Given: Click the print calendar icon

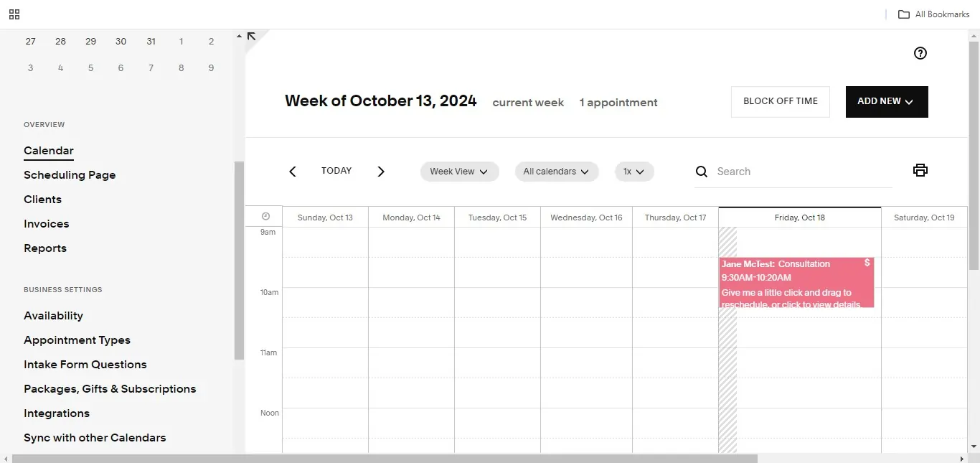Looking at the screenshot, I should (x=920, y=170).
